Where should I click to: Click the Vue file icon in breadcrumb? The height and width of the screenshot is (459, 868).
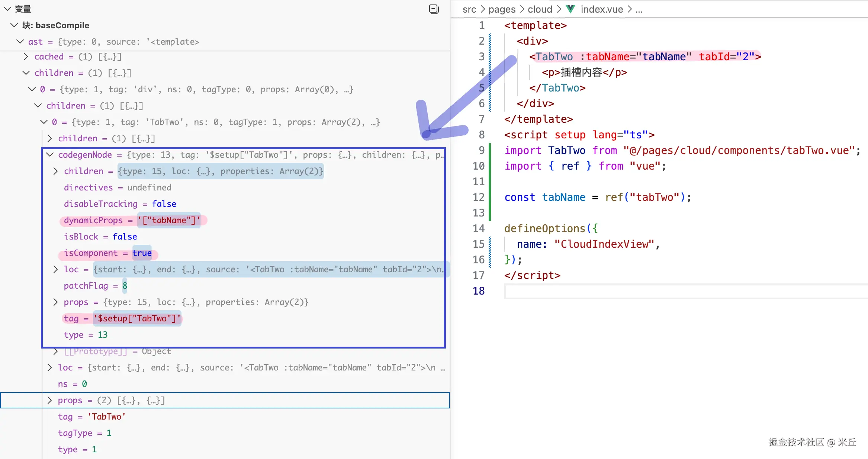[570, 9]
